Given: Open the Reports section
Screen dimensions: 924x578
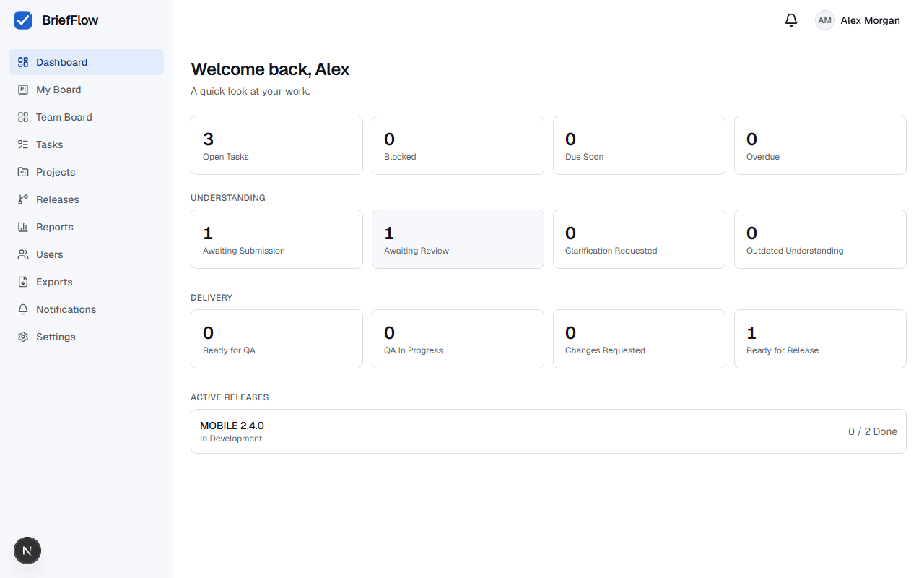Looking at the screenshot, I should coord(87,227).
